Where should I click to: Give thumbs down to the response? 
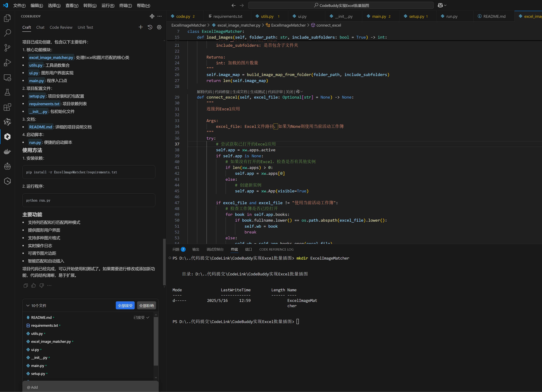click(42, 285)
